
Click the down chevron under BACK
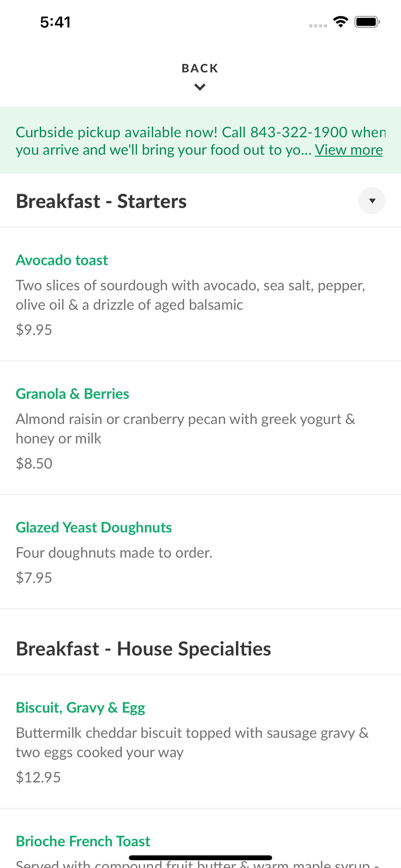200,87
